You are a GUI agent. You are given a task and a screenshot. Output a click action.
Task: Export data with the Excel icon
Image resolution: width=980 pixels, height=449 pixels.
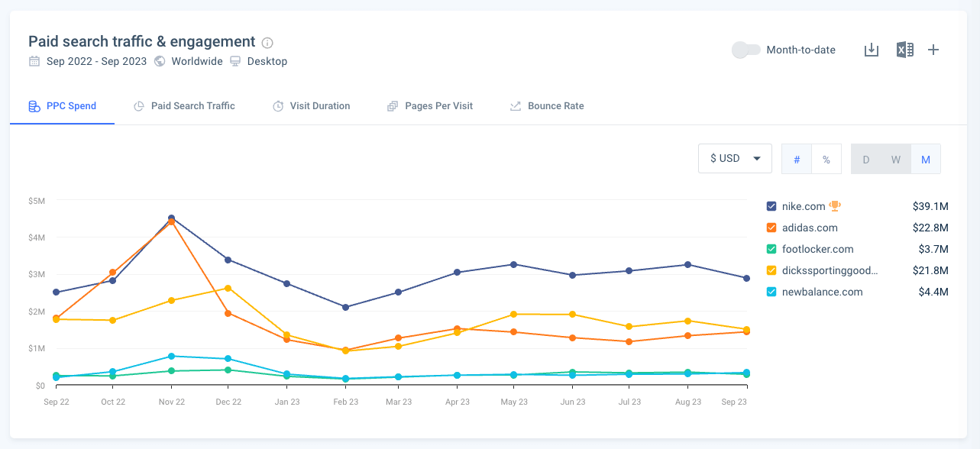tap(904, 50)
